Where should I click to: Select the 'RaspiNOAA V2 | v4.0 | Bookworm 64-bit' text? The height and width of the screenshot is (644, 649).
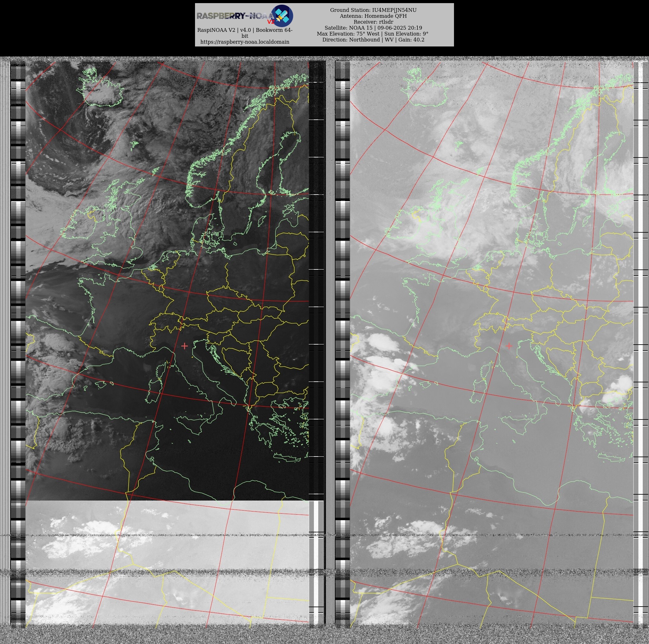click(x=245, y=33)
